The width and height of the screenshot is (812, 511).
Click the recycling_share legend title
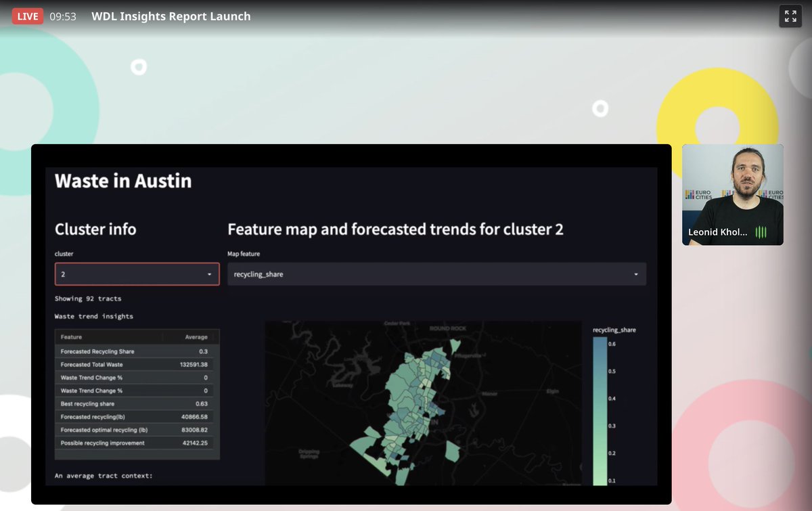(x=614, y=330)
